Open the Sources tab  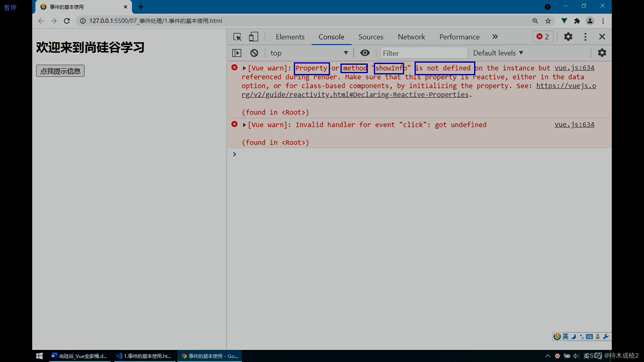371,37
